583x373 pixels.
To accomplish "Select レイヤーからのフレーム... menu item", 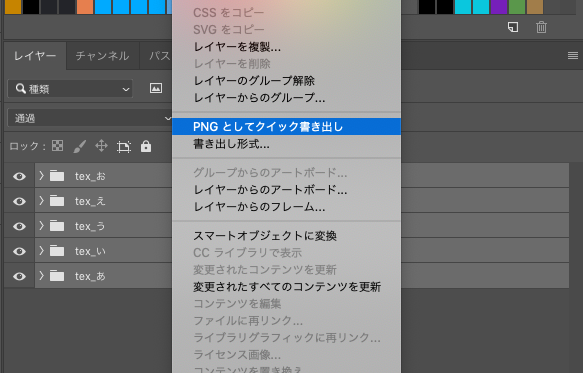I will coord(286,207).
